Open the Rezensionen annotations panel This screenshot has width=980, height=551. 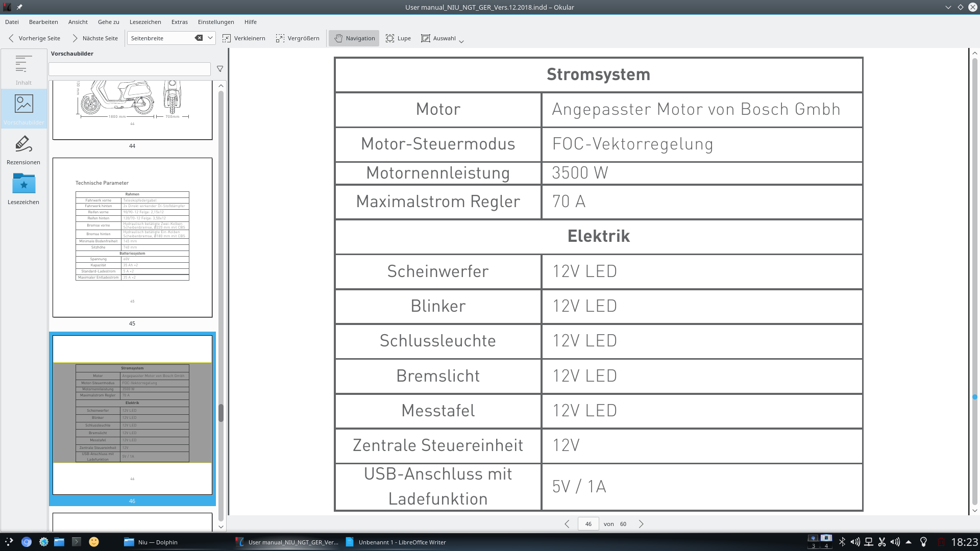23,149
